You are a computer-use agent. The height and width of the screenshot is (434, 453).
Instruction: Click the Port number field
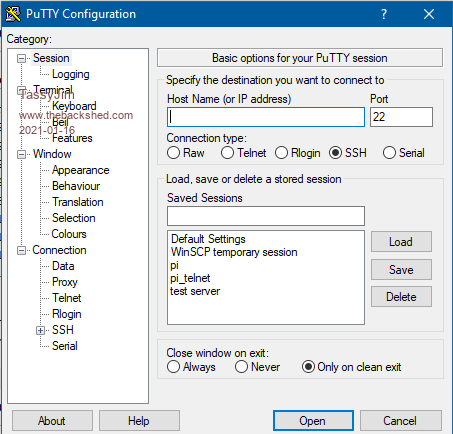tap(401, 117)
